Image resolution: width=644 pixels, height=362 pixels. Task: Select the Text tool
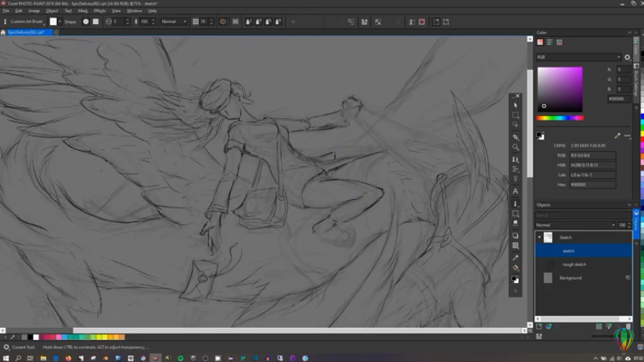516,191
